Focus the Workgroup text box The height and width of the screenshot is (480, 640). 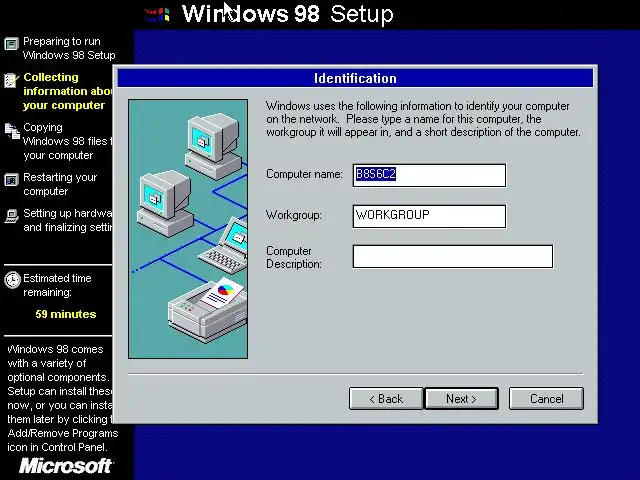click(429, 216)
